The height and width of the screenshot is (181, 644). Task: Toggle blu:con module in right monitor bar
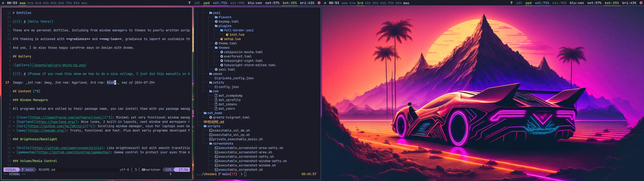tap(577, 3)
